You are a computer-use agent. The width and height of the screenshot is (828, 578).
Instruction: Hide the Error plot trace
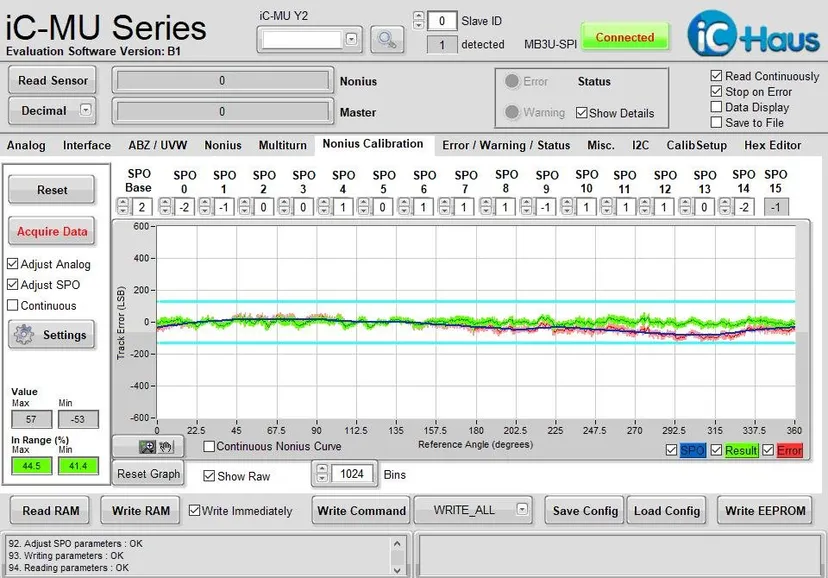coord(768,450)
